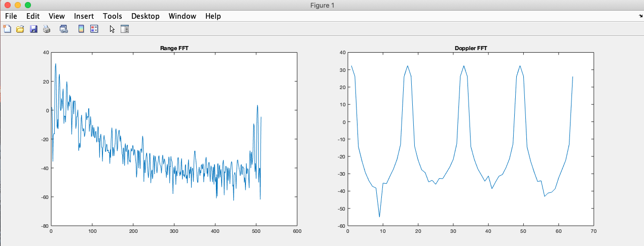Minimize Figure 1 with the yellow button
Image resolution: width=644 pixels, height=246 pixels.
click(x=17, y=5)
